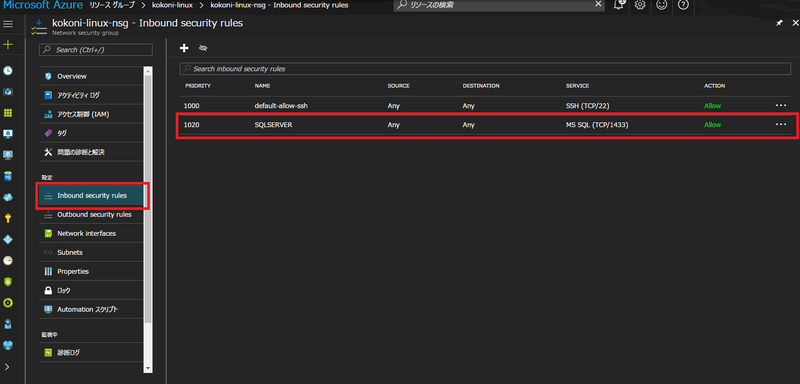
Task: Open the notifications bell
Action: coord(619,5)
